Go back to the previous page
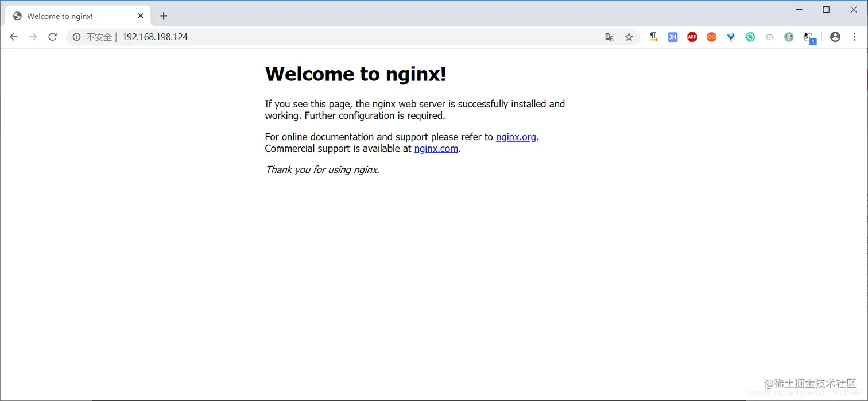This screenshot has width=868, height=401. [14, 37]
